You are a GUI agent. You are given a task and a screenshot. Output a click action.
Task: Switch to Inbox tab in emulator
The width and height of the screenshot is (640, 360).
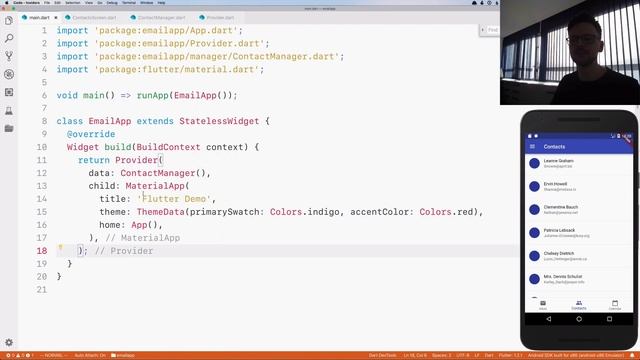(x=543, y=305)
